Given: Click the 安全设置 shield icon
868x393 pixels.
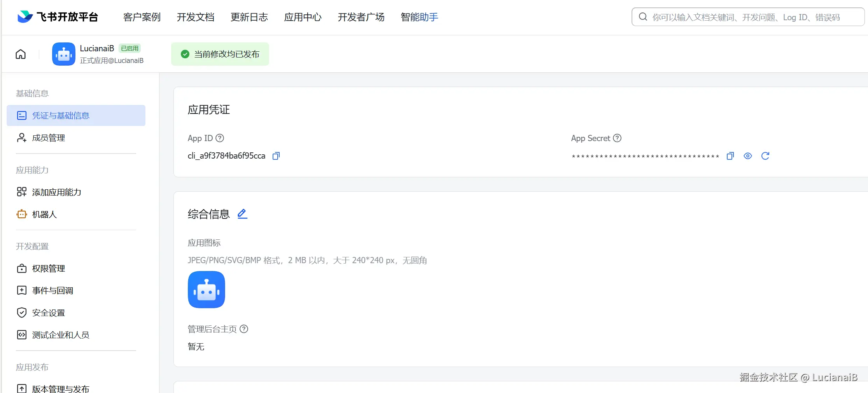Looking at the screenshot, I should [22, 313].
